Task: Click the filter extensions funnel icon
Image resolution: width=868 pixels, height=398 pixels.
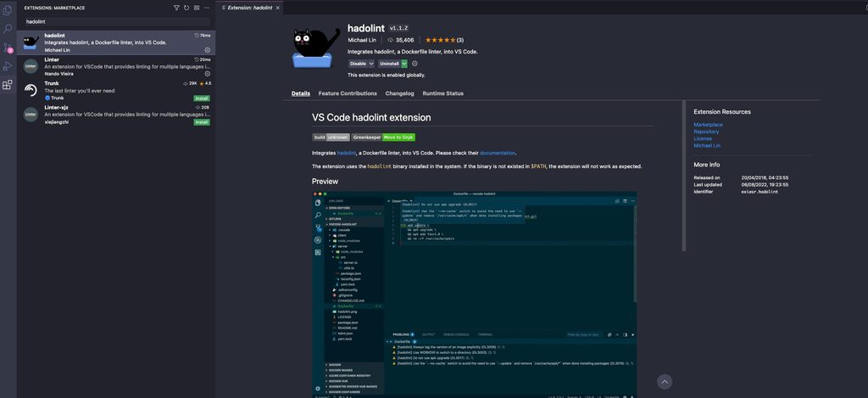Action: click(x=176, y=8)
